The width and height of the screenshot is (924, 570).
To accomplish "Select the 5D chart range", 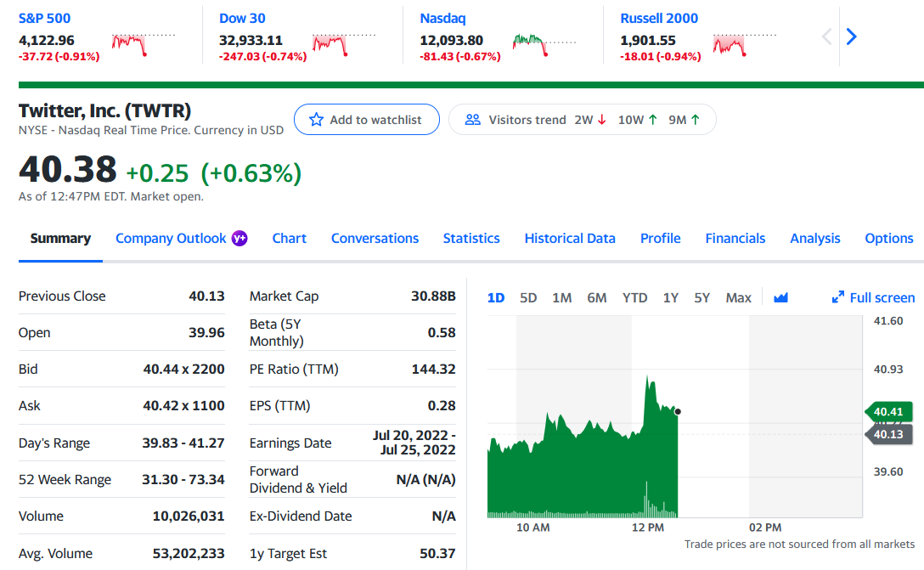I will [x=528, y=297].
